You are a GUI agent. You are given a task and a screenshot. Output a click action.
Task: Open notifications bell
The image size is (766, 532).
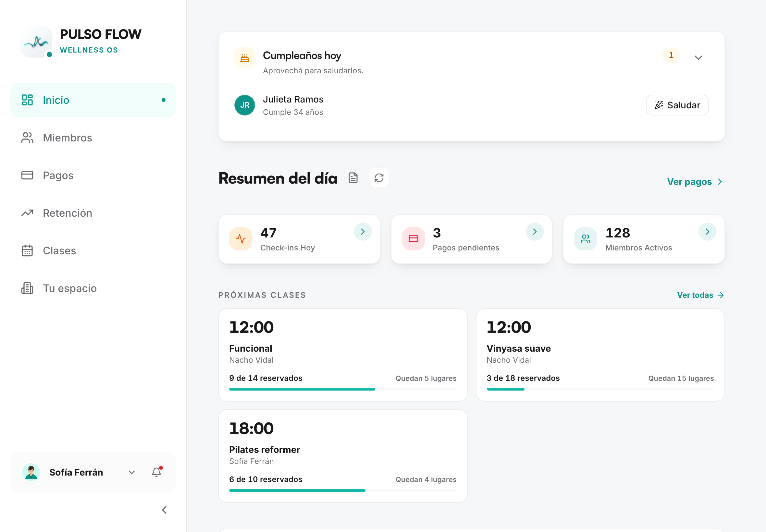tap(156, 472)
